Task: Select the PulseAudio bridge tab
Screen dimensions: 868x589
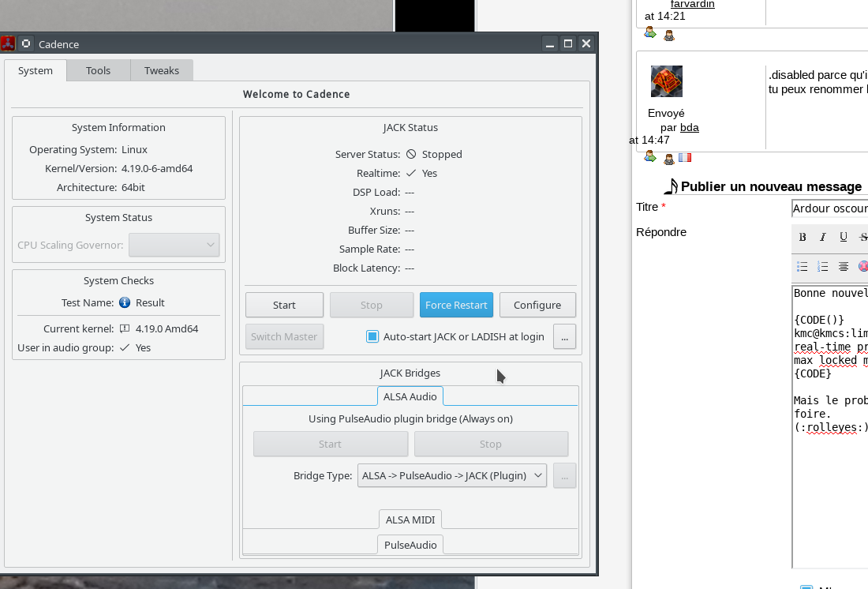Action: (x=410, y=545)
